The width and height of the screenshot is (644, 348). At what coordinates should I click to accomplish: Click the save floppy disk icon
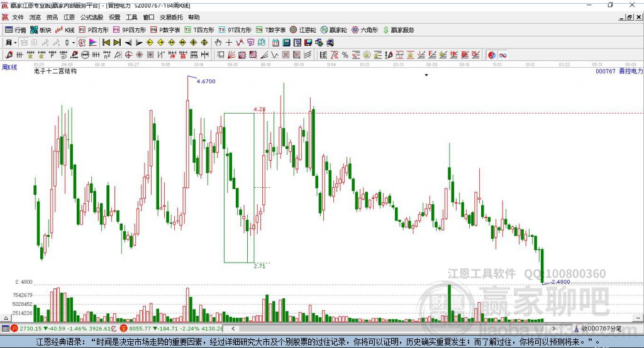(308, 43)
